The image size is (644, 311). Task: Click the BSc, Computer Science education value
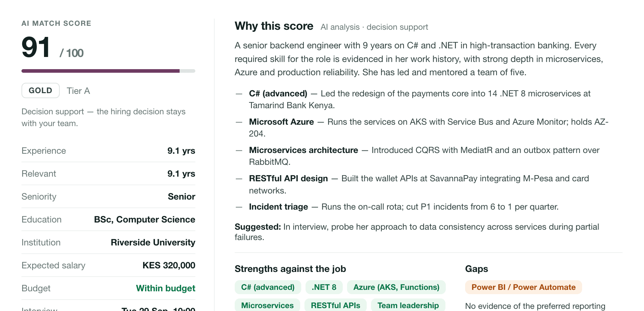click(x=145, y=220)
